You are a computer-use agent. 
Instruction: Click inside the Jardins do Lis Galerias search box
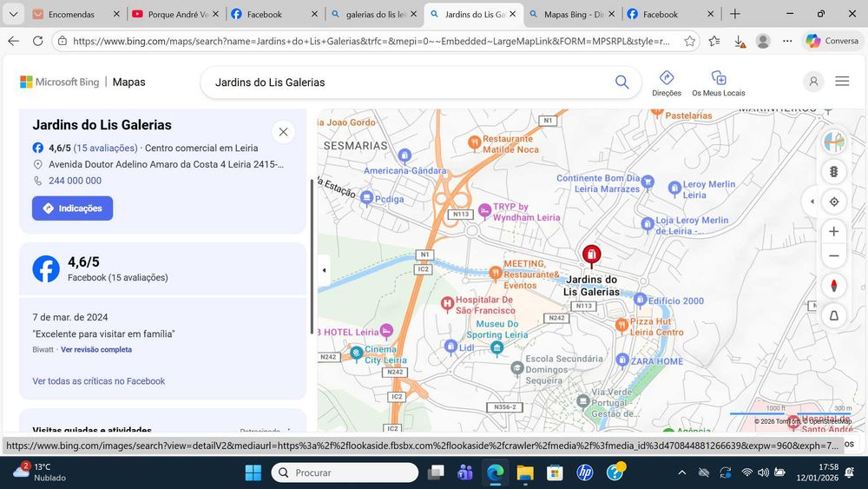tap(410, 83)
